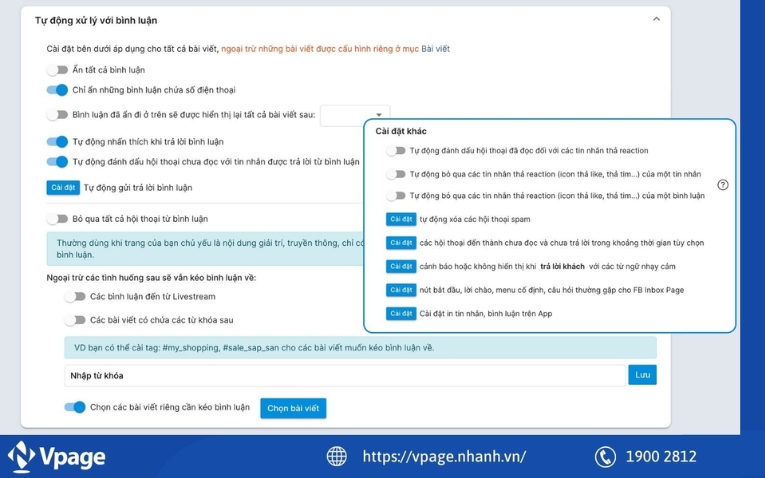Collapse the Tự động xử lý với bình luận panel
The image size is (765, 478).
[656, 20]
